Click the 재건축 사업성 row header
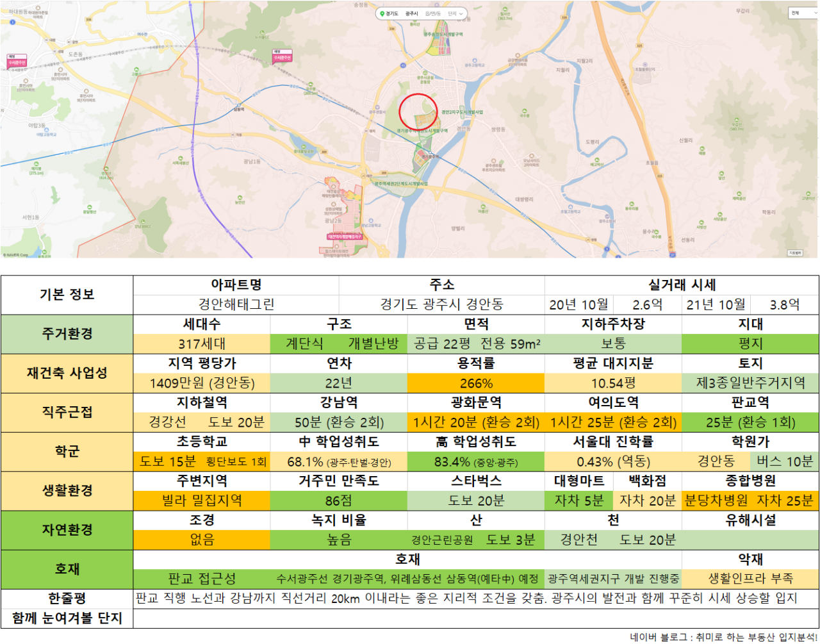The height and width of the screenshot is (644, 820). tap(67, 373)
